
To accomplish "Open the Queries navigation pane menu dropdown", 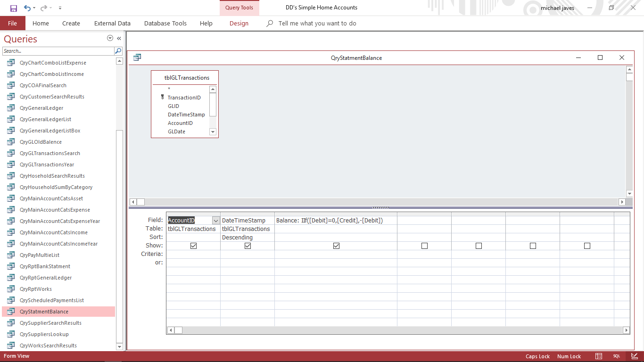I will pos(110,38).
